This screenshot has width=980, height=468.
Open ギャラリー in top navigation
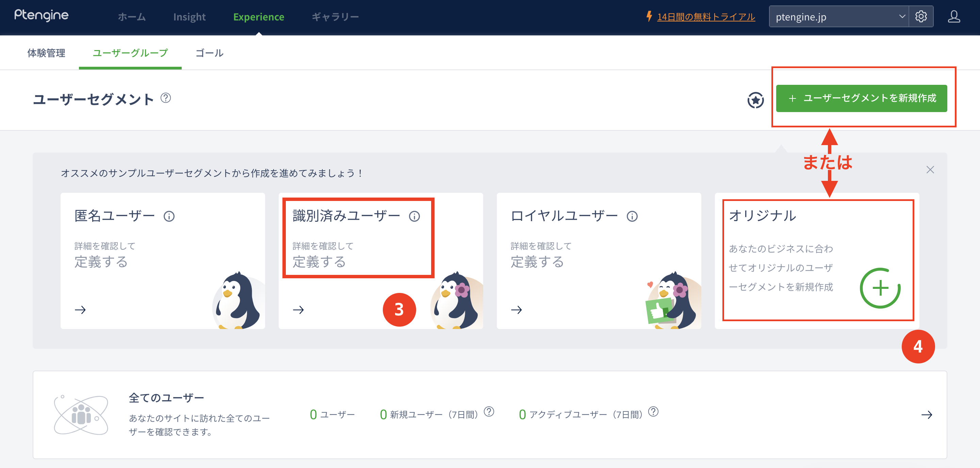pos(335,17)
